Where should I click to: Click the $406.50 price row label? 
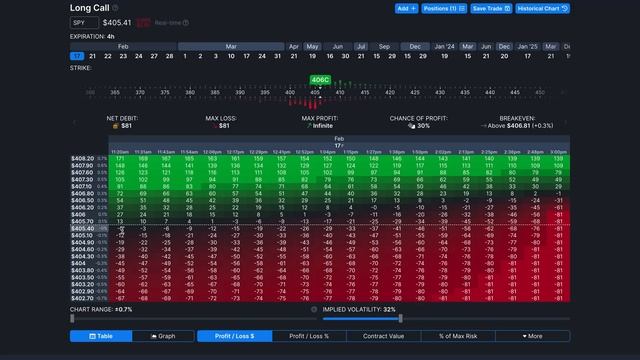tap(82, 200)
